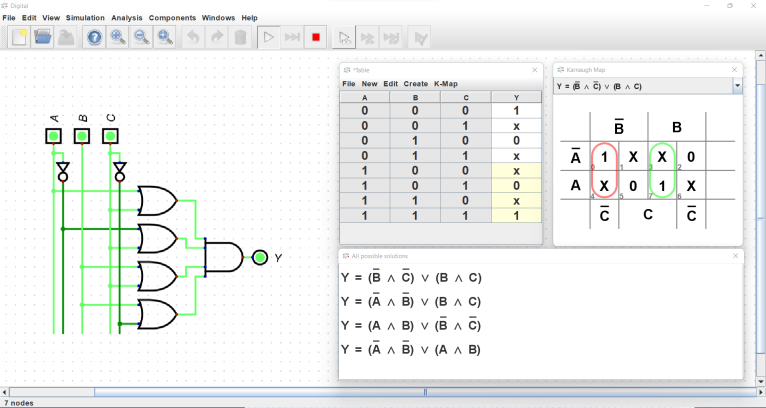Image resolution: width=766 pixels, height=408 pixels.
Task: Toggle input pin C on the circuit
Action: coord(110,135)
